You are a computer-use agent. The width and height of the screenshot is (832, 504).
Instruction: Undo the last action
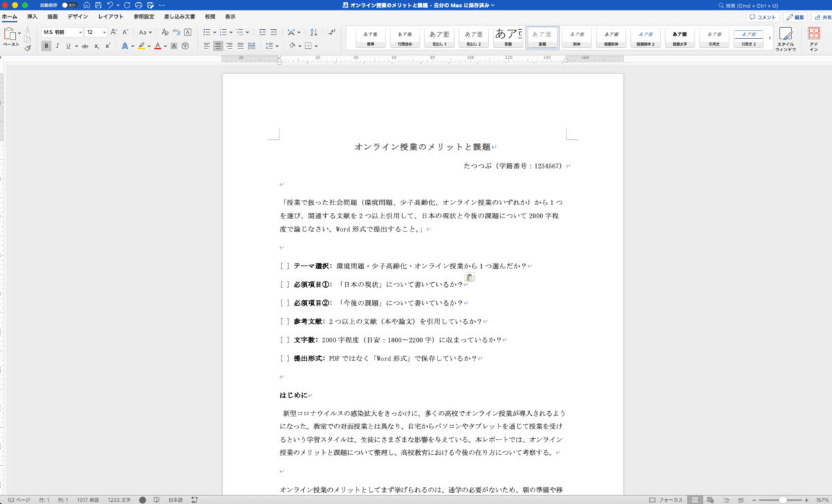110,5
